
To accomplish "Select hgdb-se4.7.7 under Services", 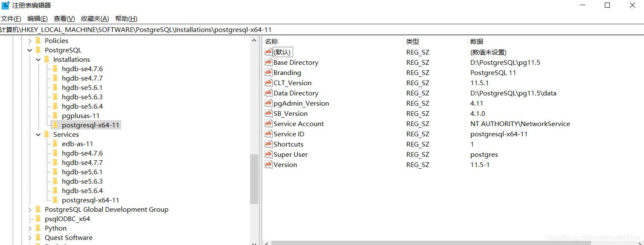I will (82, 162).
